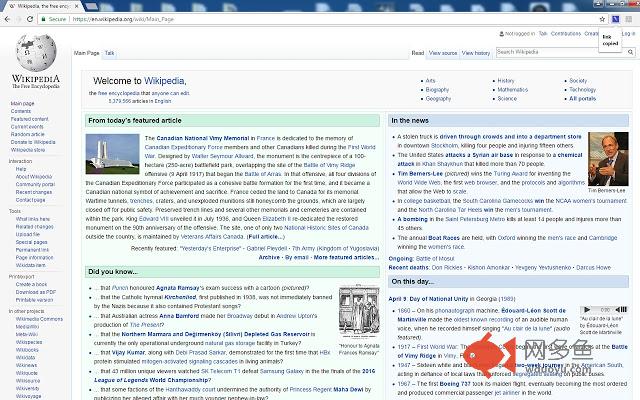
Task: Play the Au clair de la lune audio
Action: (x=587, y=310)
